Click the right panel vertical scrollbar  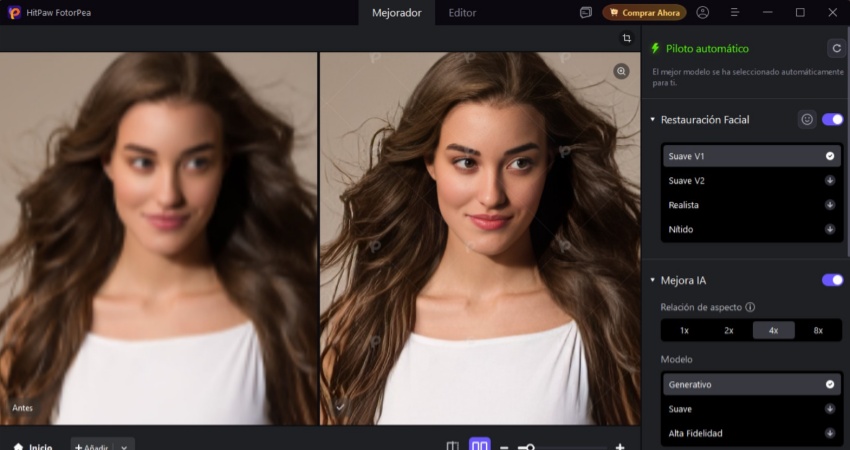pyautogui.click(x=848, y=141)
